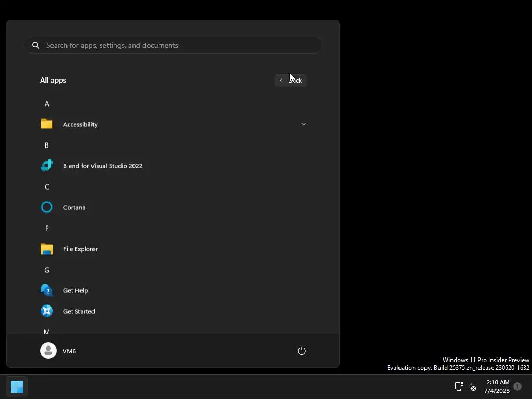The height and width of the screenshot is (399, 532).
Task: Click the search apps input field
Action: pos(172,45)
